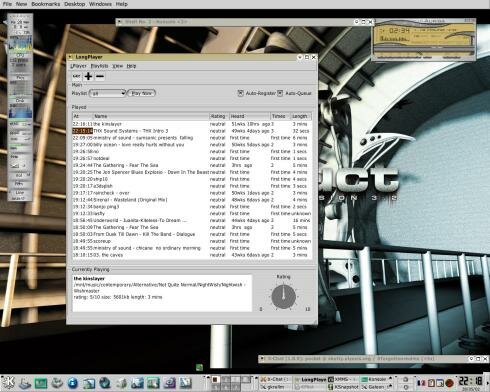This screenshot has width=490, height=392.
Task: Select the '03. the caves' row
Action: point(192,255)
